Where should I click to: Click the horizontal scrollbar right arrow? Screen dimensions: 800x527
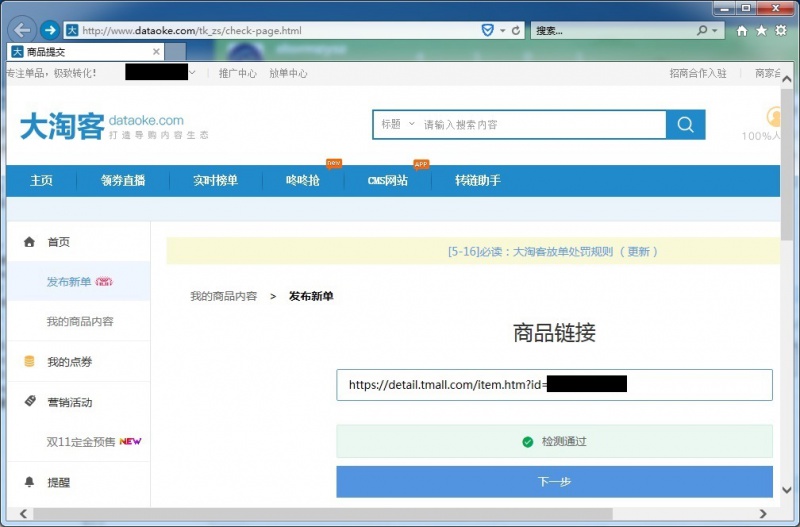click(763, 513)
